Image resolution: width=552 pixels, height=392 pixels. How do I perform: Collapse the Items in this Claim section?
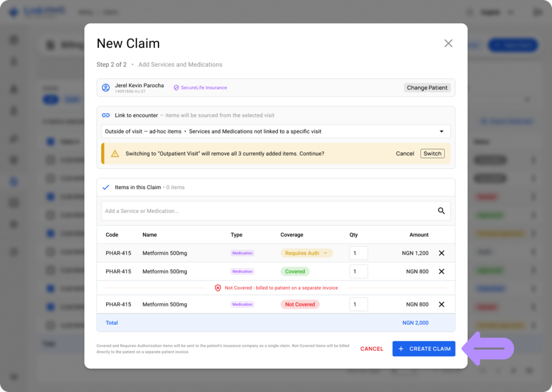[106, 187]
